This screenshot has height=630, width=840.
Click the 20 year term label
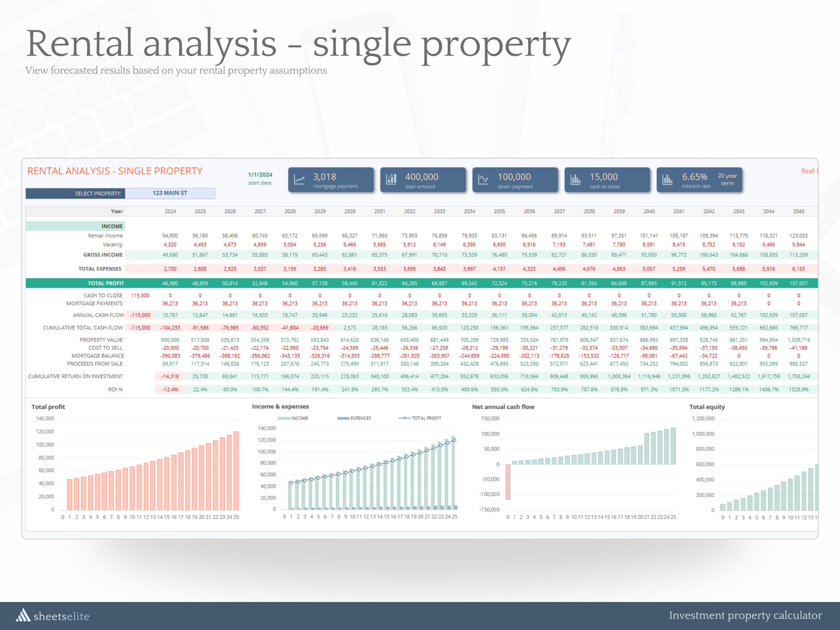tap(727, 179)
